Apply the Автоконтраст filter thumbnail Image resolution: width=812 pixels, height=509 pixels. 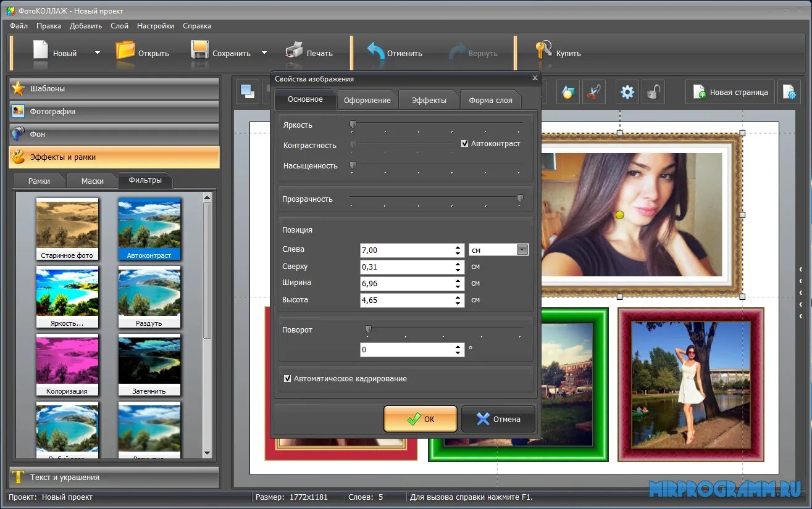[149, 230]
